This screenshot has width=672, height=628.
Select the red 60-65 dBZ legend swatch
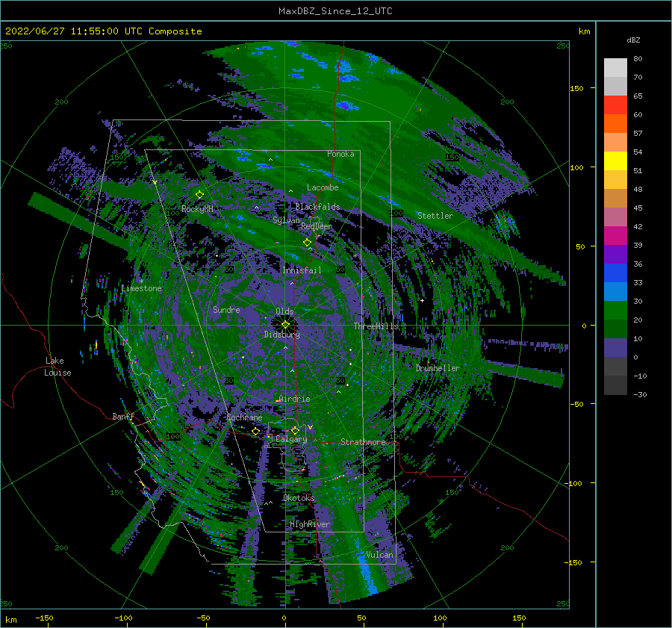click(615, 105)
